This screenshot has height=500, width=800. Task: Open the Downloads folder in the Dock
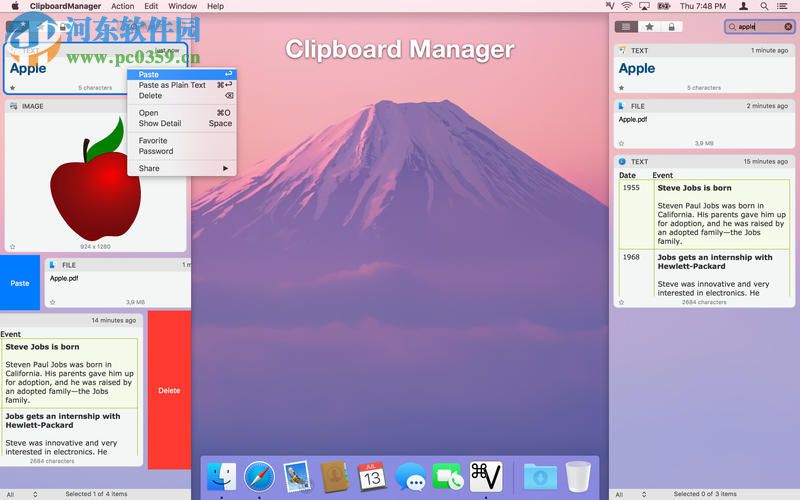click(x=540, y=476)
